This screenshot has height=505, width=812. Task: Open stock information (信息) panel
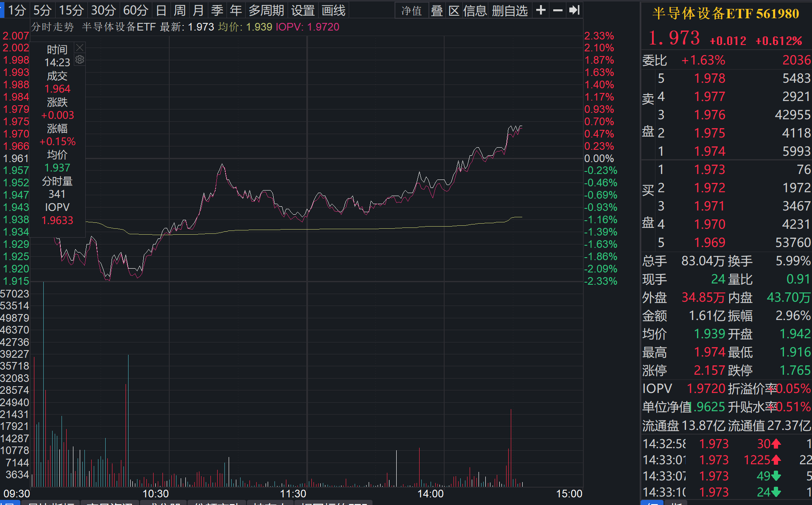(475, 10)
